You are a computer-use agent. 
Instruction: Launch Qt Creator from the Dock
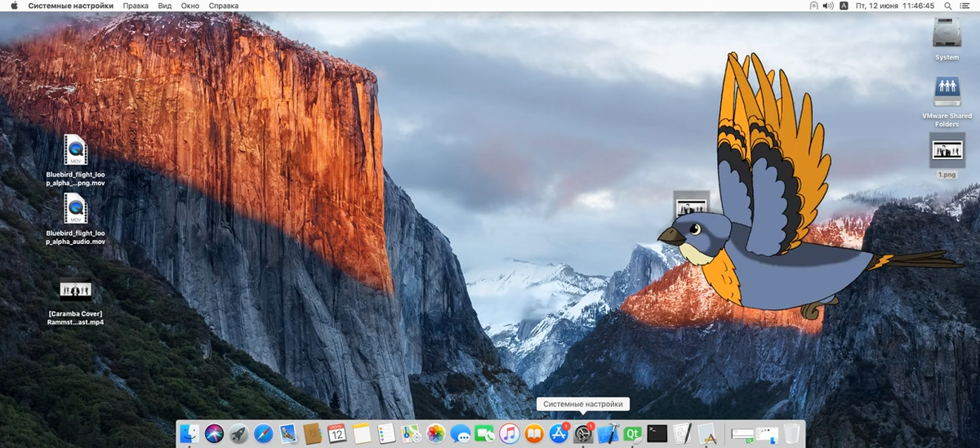click(x=632, y=433)
